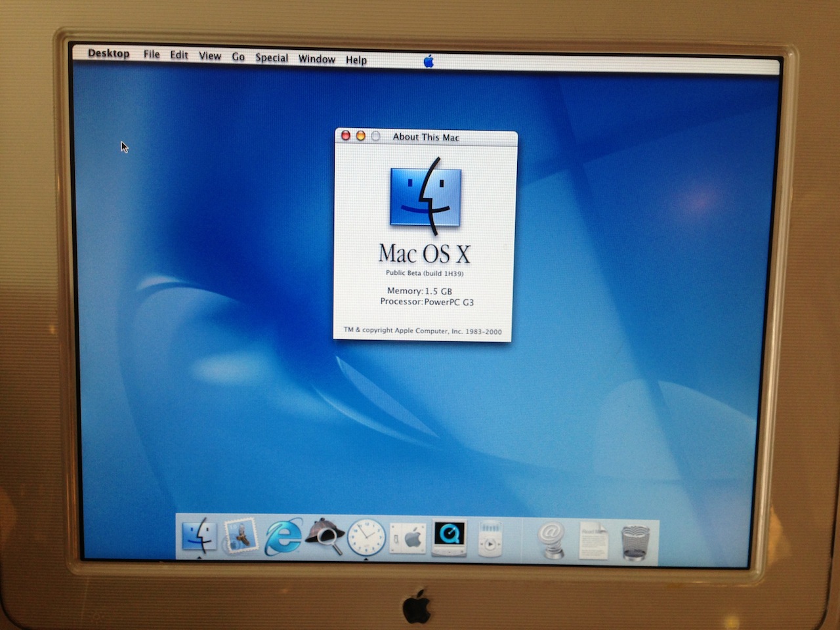Click the "Memory: 1.5 GB" line
The height and width of the screenshot is (630, 840).
pos(419,291)
